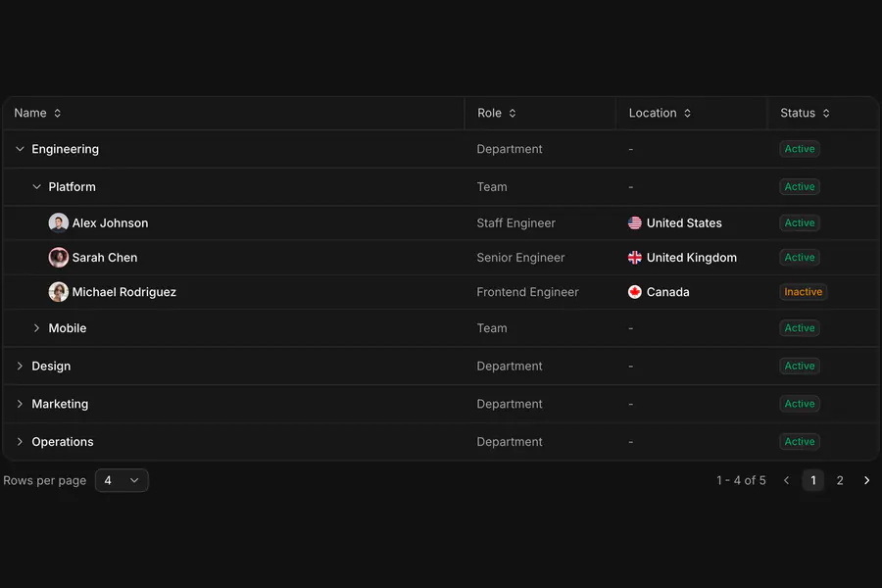Click the United States flag icon
This screenshot has width=882, height=588.
(634, 222)
